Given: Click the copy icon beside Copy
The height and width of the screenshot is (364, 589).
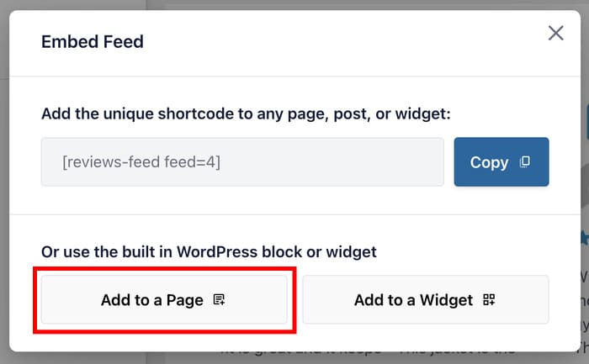Looking at the screenshot, I should tap(525, 162).
